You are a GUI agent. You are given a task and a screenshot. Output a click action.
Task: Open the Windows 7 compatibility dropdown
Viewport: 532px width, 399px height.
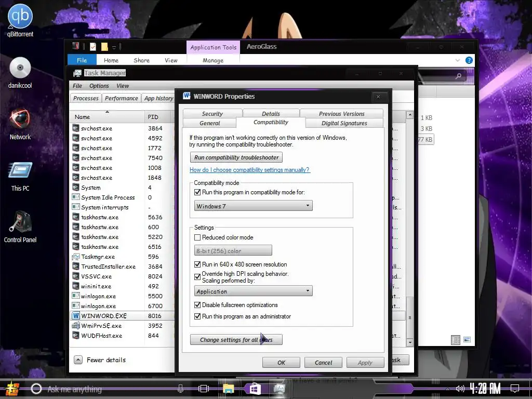254,206
